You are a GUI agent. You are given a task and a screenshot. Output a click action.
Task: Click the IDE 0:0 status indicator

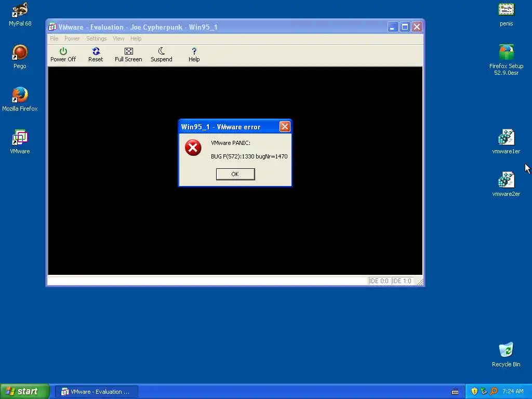pyautogui.click(x=379, y=281)
